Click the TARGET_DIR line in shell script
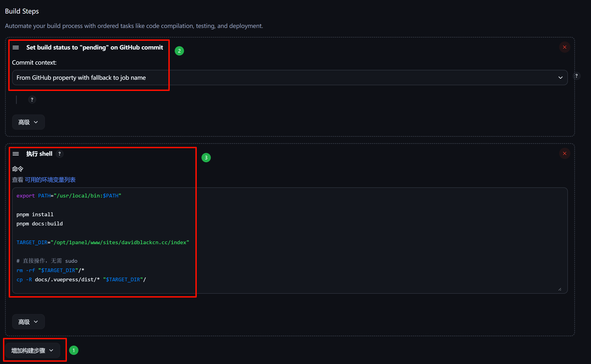 (103, 242)
